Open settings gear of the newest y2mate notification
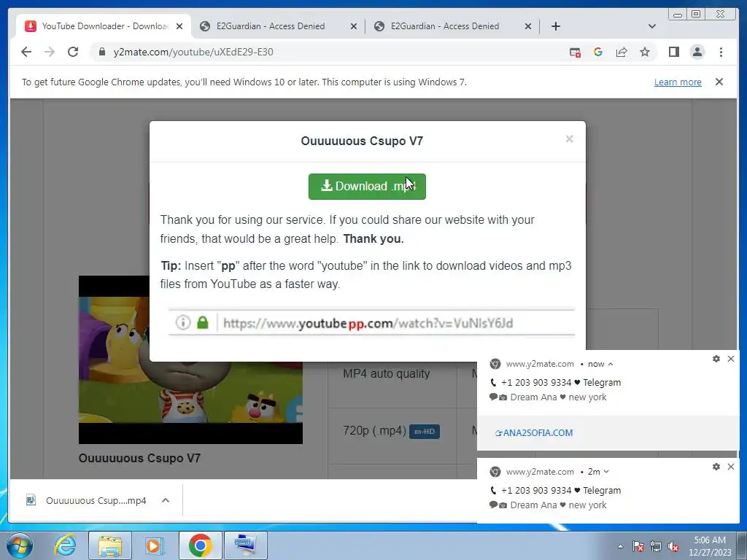 [x=716, y=359]
